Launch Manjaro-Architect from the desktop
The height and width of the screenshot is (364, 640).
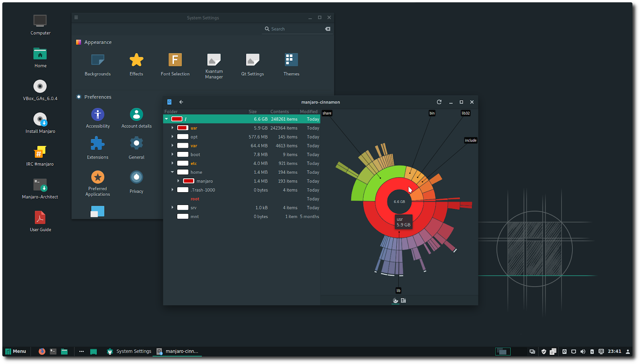coord(40,189)
